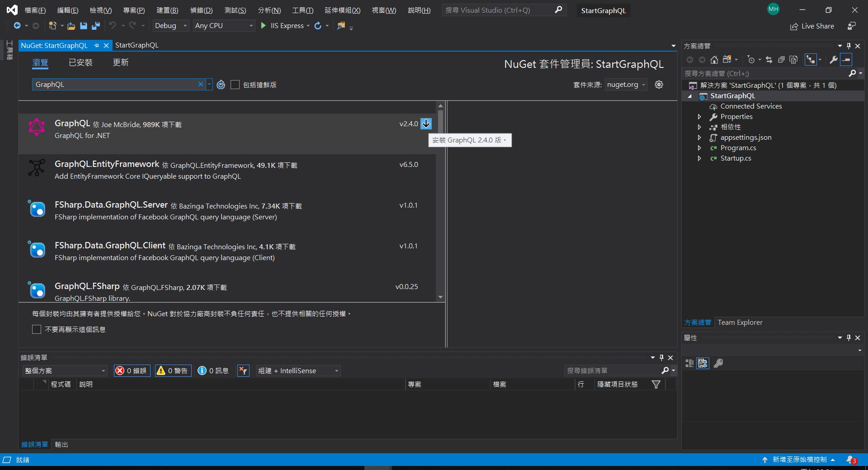Open the Build + IntelliSense dropdown
Viewport: 868px width, 470px height.
click(298, 371)
